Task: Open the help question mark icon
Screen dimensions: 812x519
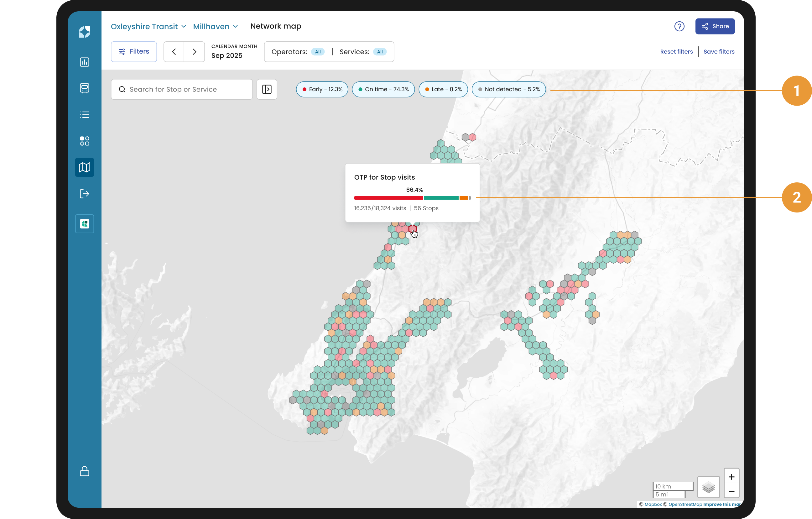Action: click(679, 26)
